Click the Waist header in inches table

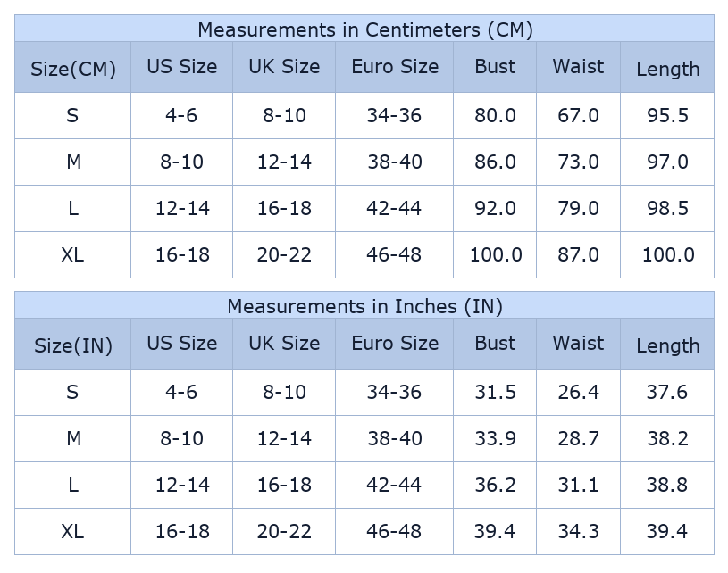578,344
